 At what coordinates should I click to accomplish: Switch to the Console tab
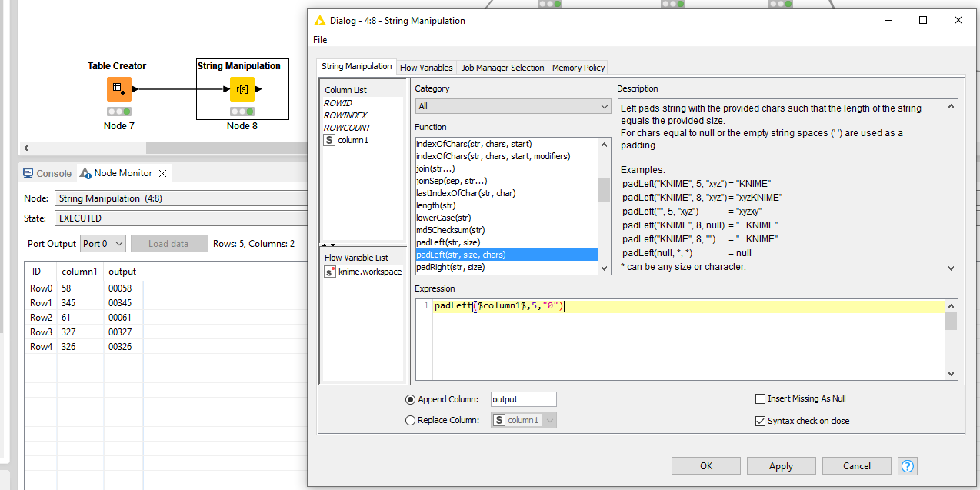pos(47,173)
